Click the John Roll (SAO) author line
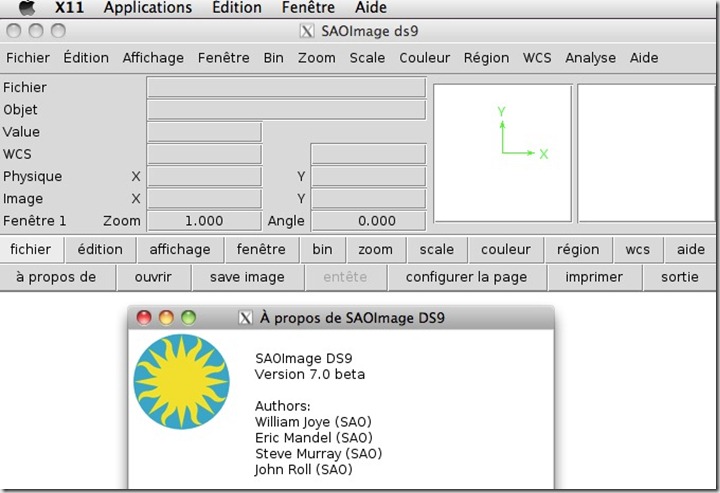The image size is (720, 493). 304,470
